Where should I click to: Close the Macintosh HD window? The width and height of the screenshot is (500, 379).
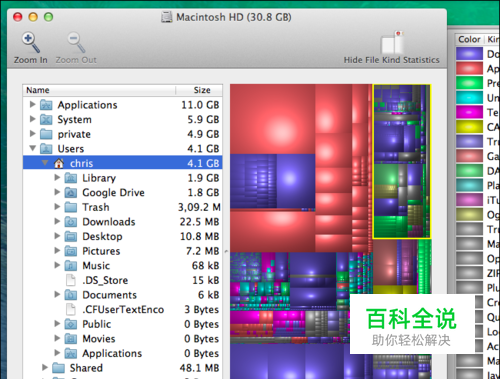point(18,17)
